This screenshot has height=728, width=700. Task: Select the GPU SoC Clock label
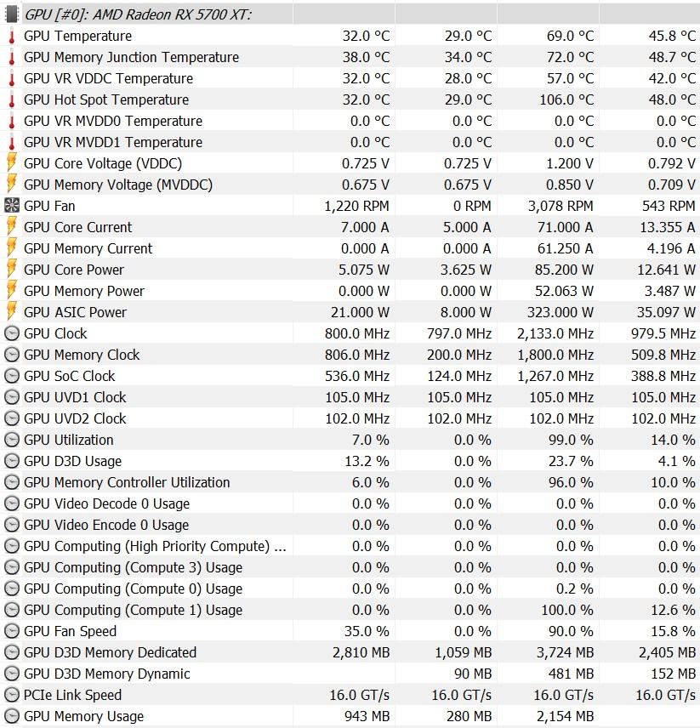pyautogui.click(x=69, y=376)
